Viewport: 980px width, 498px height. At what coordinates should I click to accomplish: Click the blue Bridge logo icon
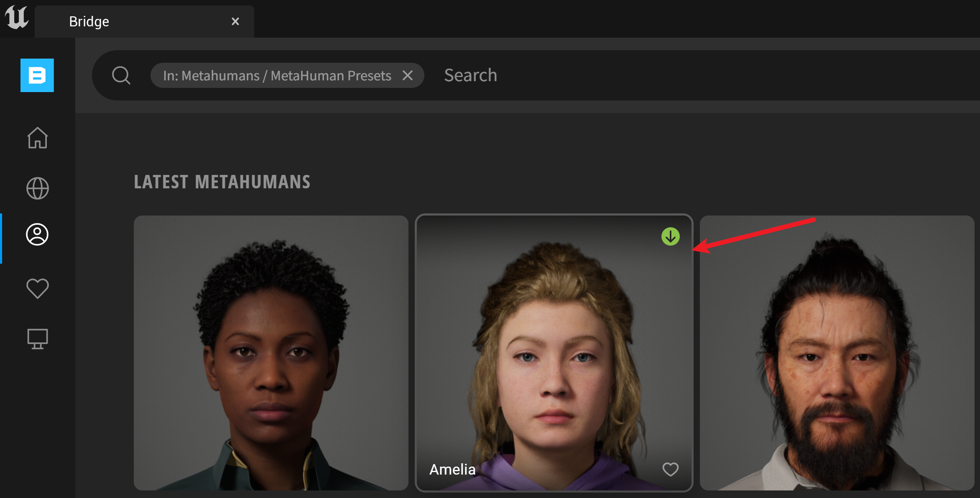37,75
